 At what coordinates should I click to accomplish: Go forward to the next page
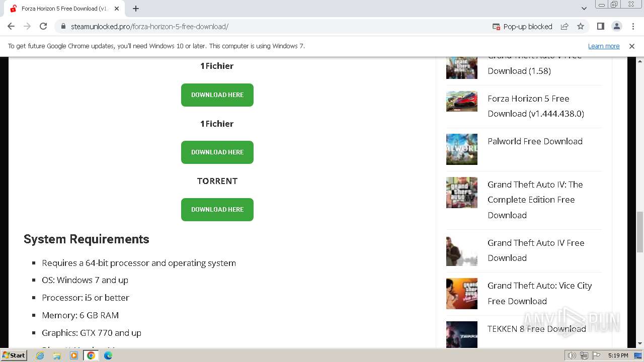coord(27,26)
